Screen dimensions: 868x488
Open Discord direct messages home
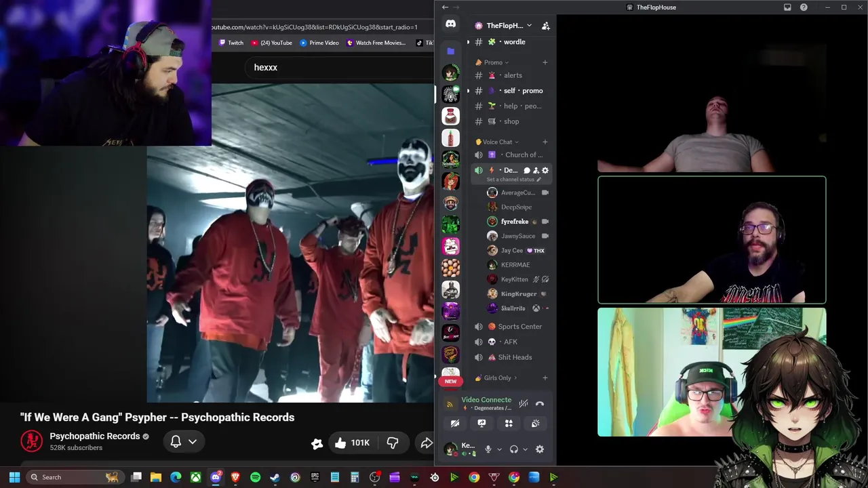click(x=450, y=24)
